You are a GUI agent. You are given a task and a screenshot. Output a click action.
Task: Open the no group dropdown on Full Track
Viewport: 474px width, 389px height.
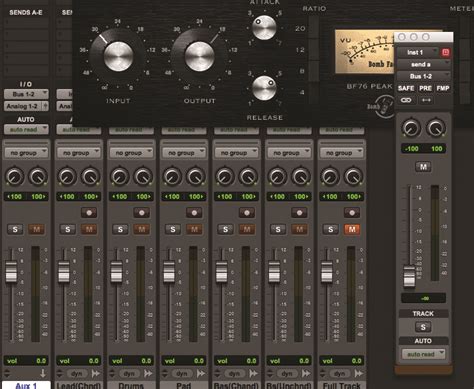tap(342, 153)
